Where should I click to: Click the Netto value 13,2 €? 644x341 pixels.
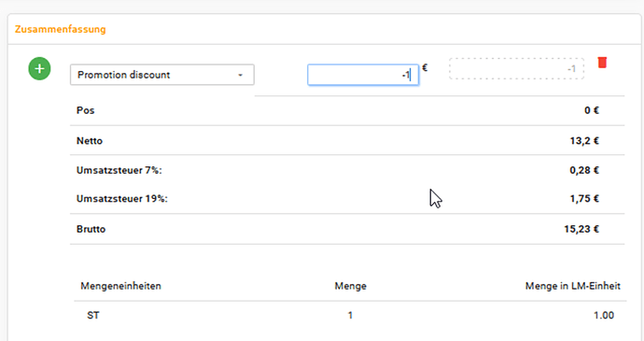pos(584,141)
